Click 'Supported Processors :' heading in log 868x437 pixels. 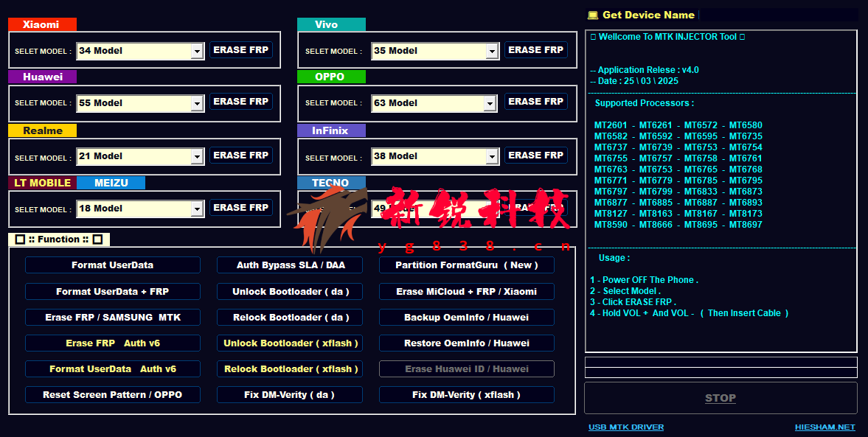coord(645,103)
